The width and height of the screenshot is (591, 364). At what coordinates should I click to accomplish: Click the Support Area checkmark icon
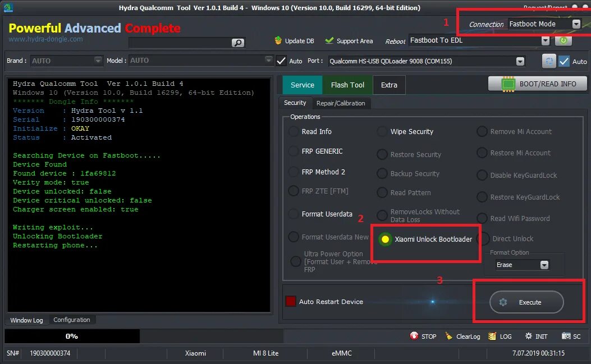point(329,40)
